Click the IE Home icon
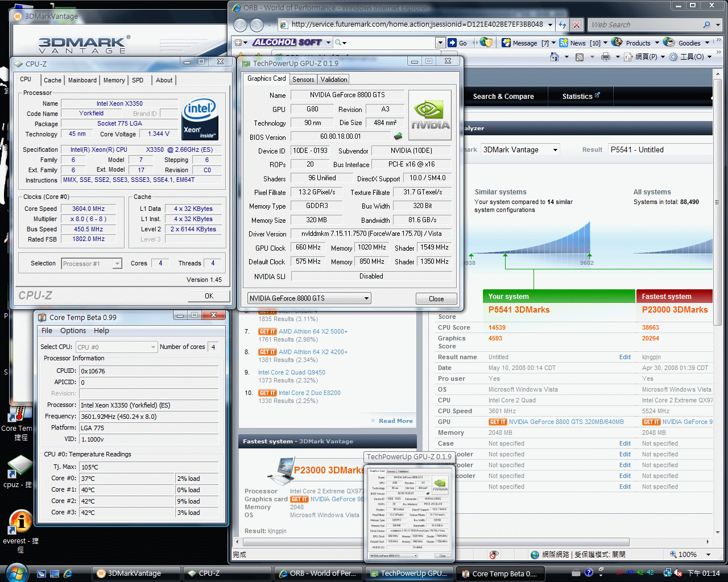Viewport: 728px width, 582px height. point(555,57)
